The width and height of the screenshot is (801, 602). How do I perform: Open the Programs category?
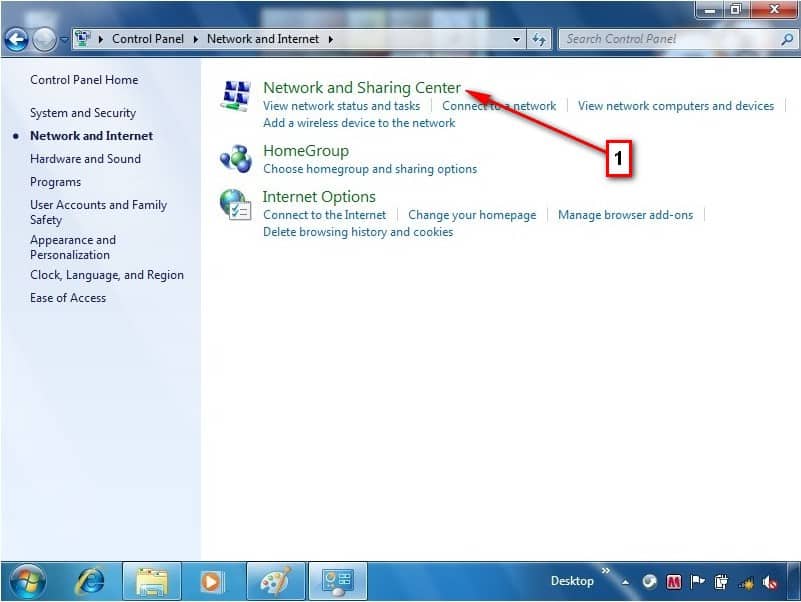55,182
